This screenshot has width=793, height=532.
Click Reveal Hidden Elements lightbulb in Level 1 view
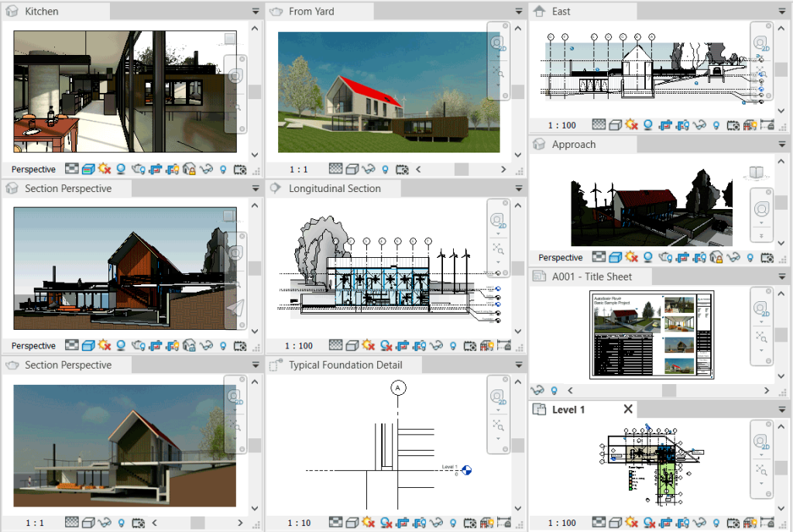coord(716,522)
